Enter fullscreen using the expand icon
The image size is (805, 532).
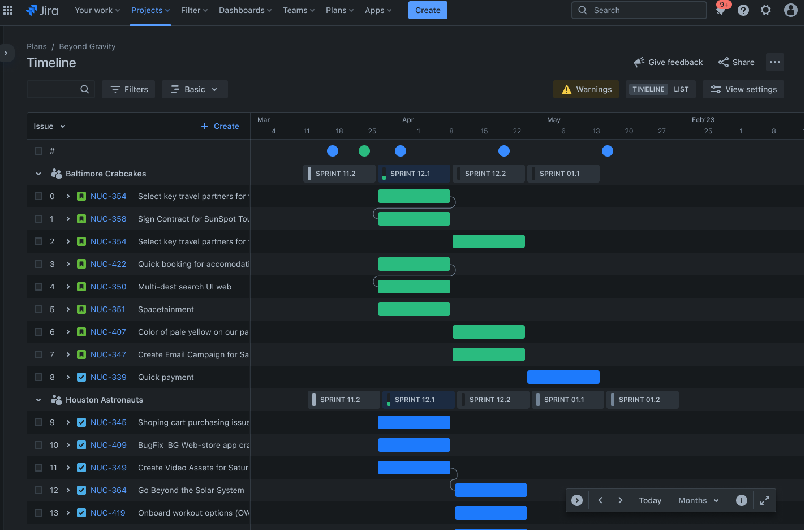pos(764,500)
